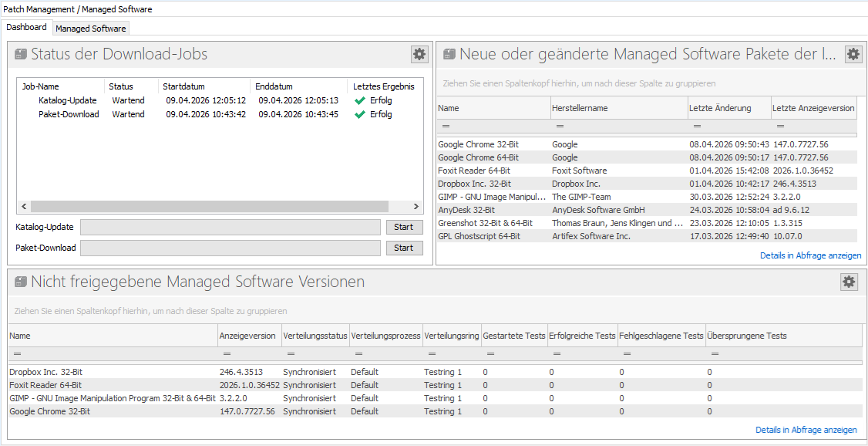Open filter operator under Übersprungene Tests column
The width and height of the screenshot is (868, 446).
point(715,353)
